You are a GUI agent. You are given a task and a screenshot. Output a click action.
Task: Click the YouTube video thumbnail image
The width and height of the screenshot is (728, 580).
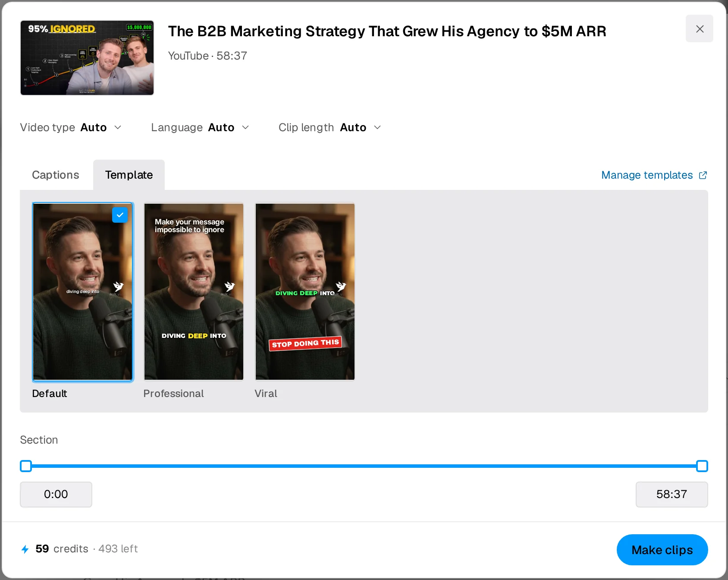(x=87, y=58)
